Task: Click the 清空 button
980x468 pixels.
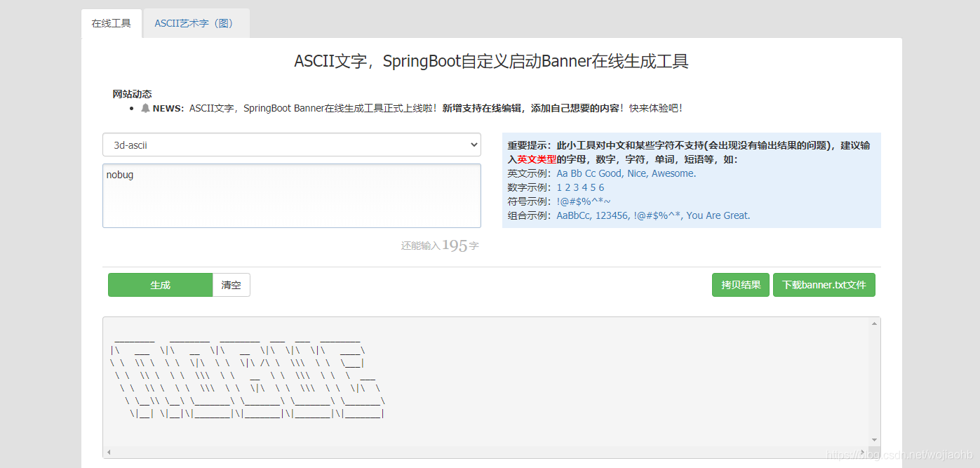Action: pyautogui.click(x=231, y=285)
